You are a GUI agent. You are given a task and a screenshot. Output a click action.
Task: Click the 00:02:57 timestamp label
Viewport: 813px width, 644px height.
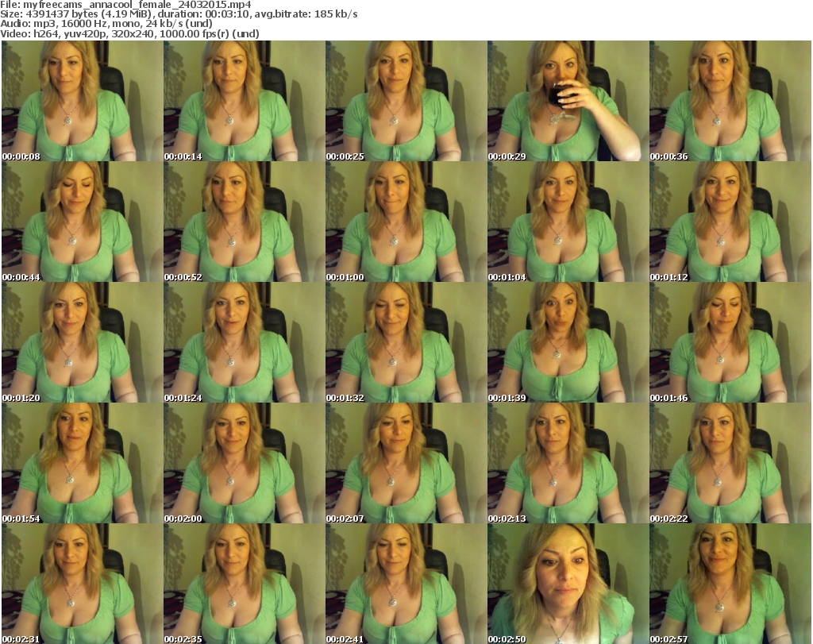(669, 639)
